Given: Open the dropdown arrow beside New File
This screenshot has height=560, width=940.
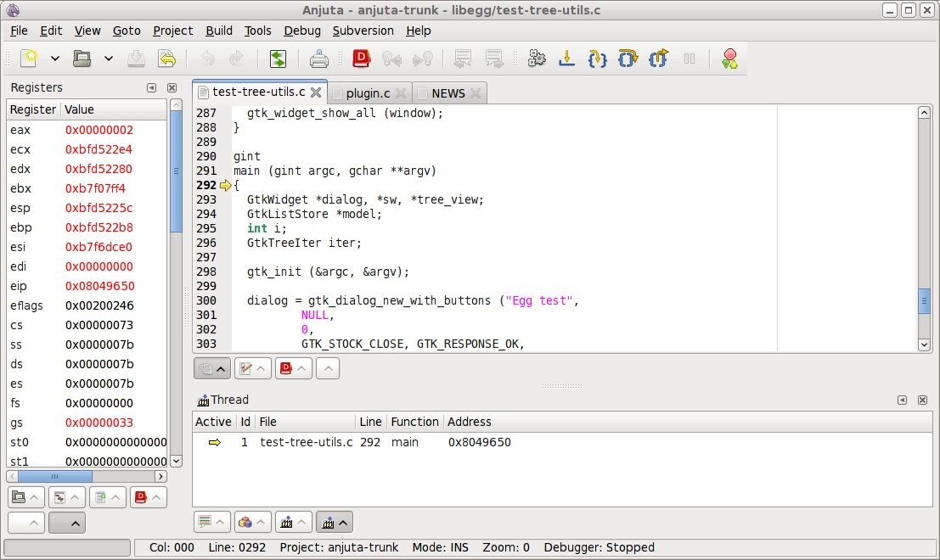Looking at the screenshot, I should 55,59.
